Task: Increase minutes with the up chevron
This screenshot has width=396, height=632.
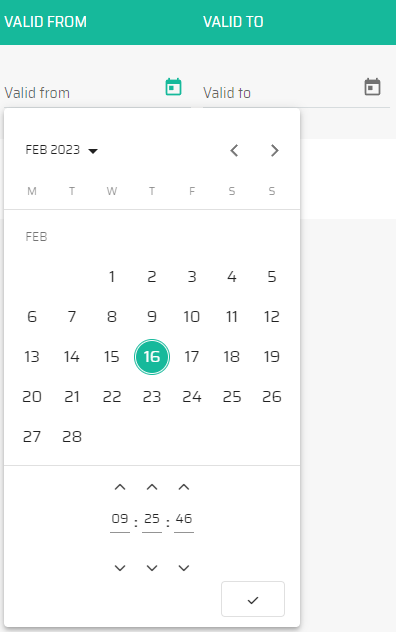Action: click(152, 487)
